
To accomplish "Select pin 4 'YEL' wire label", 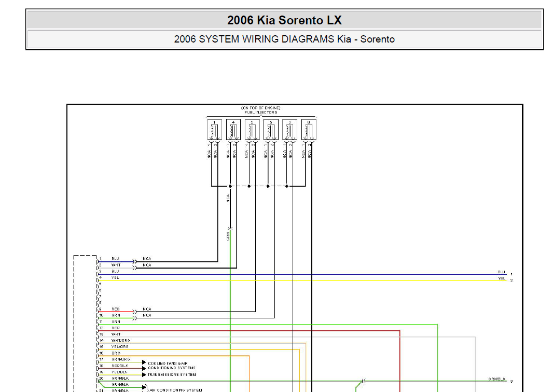I will [115, 278].
